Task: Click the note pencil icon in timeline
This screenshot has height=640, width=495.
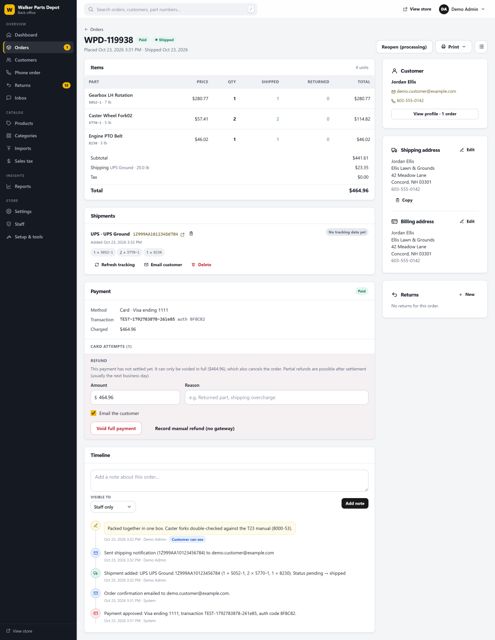Action: coord(95,525)
